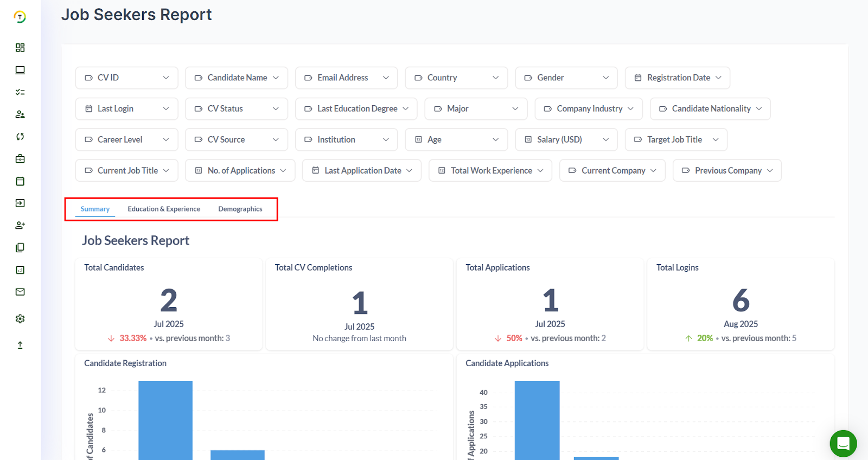The height and width of the screenshot is (460, 868).
Task: Open the Registration Date filter dropdown
Action: (677, 78)
